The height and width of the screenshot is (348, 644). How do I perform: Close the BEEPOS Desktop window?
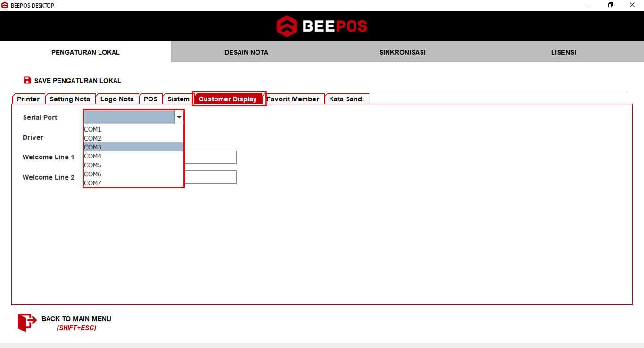click(x=632, y=5)
